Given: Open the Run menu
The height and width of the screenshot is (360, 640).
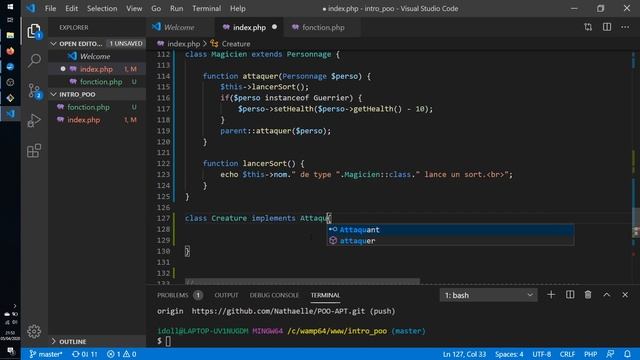Looking at the screenshot, I should tap(176, 8).
